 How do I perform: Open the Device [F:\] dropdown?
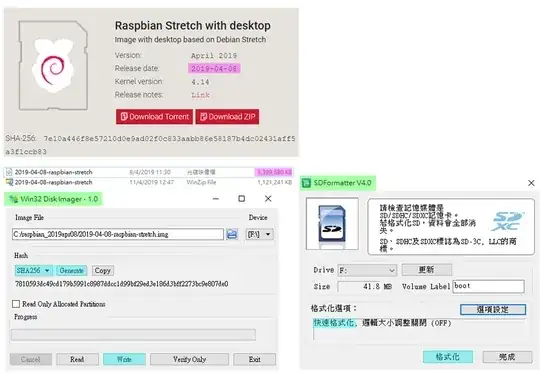[260, 234]
